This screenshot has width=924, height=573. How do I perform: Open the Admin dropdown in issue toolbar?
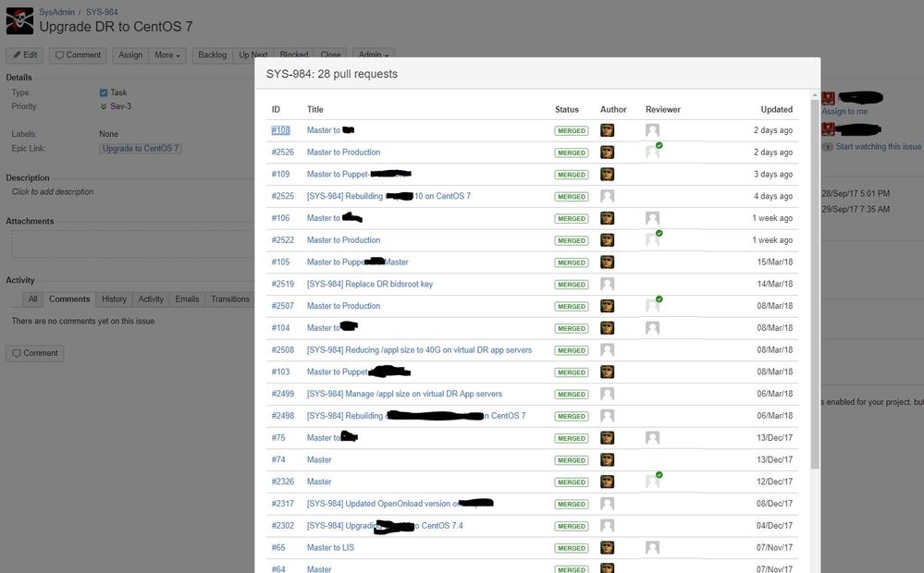(x=374, y=55)
